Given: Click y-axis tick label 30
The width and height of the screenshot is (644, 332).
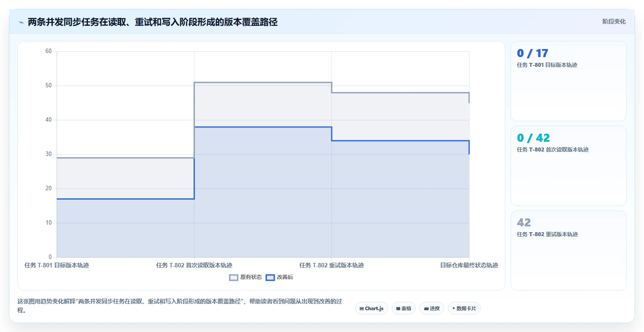Looking at the screenshot, I should tap(49, 154).
